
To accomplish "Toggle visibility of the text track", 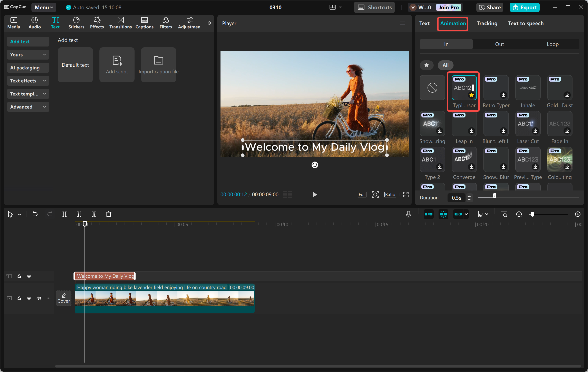I will coord(29,276).
